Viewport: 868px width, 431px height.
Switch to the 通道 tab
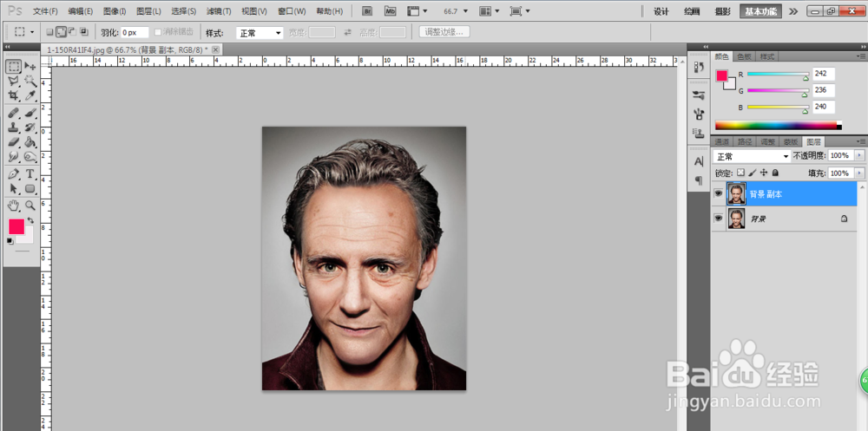722,141
